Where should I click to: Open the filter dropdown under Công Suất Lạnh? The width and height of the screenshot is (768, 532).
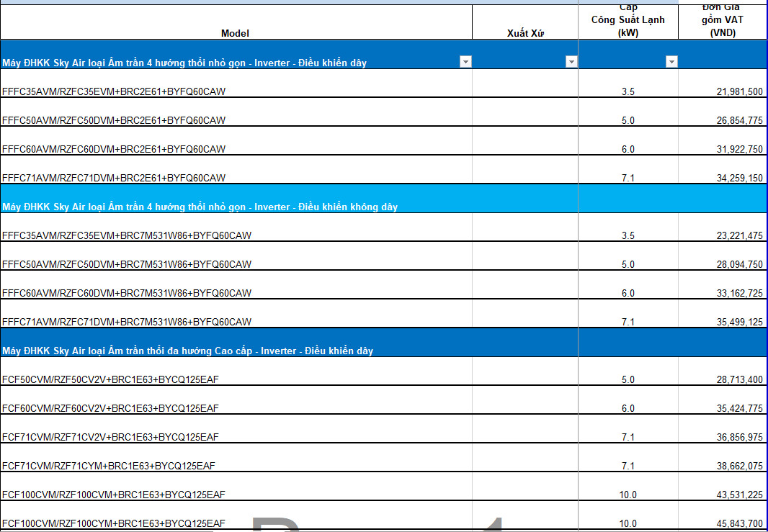[x=671, y=62]
